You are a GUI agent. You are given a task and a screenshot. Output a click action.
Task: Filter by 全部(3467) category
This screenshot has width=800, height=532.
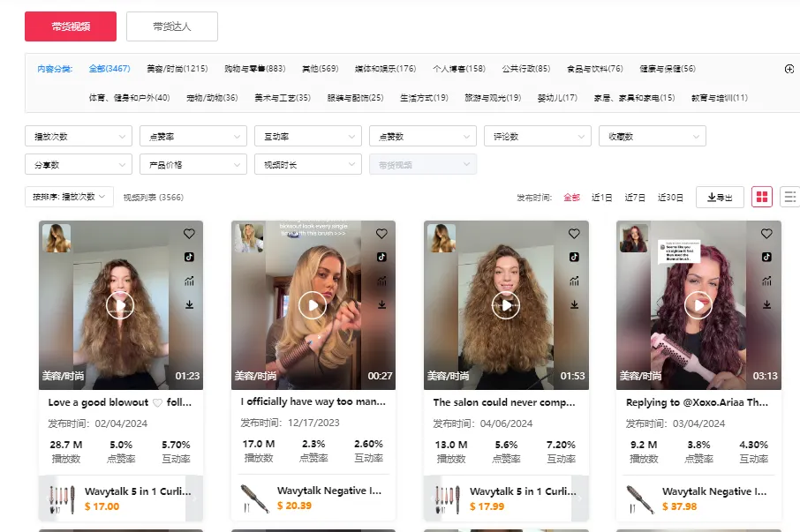109,69
